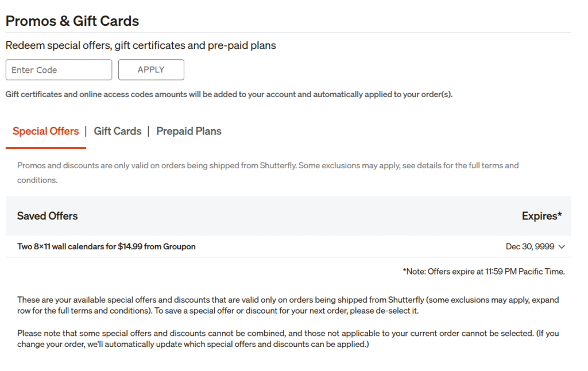
Task: Click the 11:59 PM Pacific Time note
Action: point(483,272)
